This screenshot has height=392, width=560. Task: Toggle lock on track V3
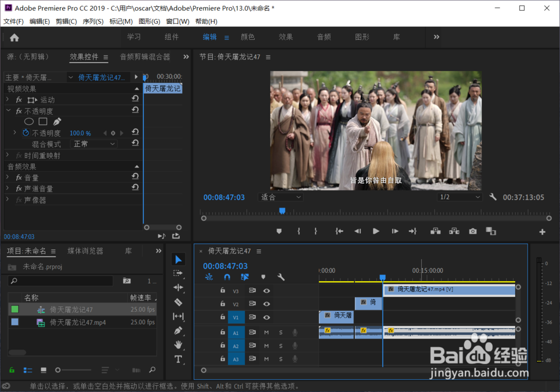click(x=222, y=290)
